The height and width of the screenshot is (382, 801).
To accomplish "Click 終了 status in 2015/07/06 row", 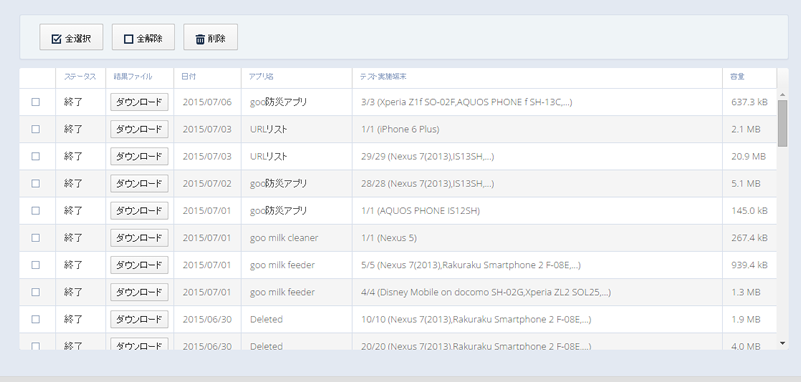I will [x=73, y=102].
